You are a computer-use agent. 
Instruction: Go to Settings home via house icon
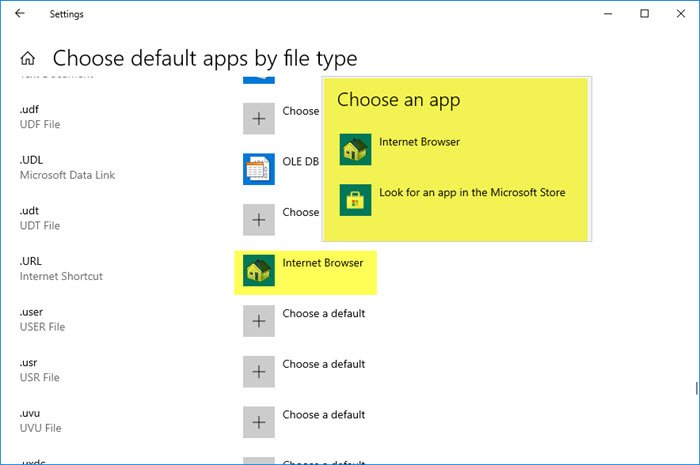28,59
